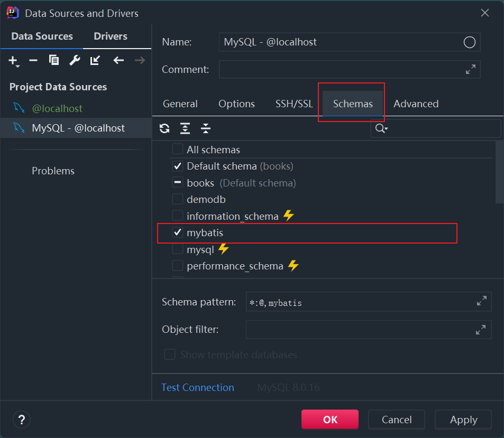Check the mysql schema checkbox
Image resolution: width=504 pixels, height=438 pixels.
177,249
